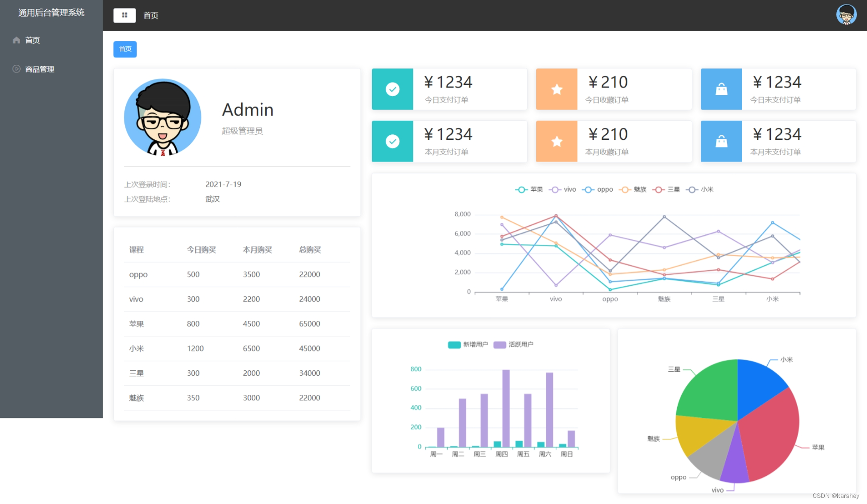Click the 24000 total purchase cell
The image size is (867, 504).
tap(310, 299)
